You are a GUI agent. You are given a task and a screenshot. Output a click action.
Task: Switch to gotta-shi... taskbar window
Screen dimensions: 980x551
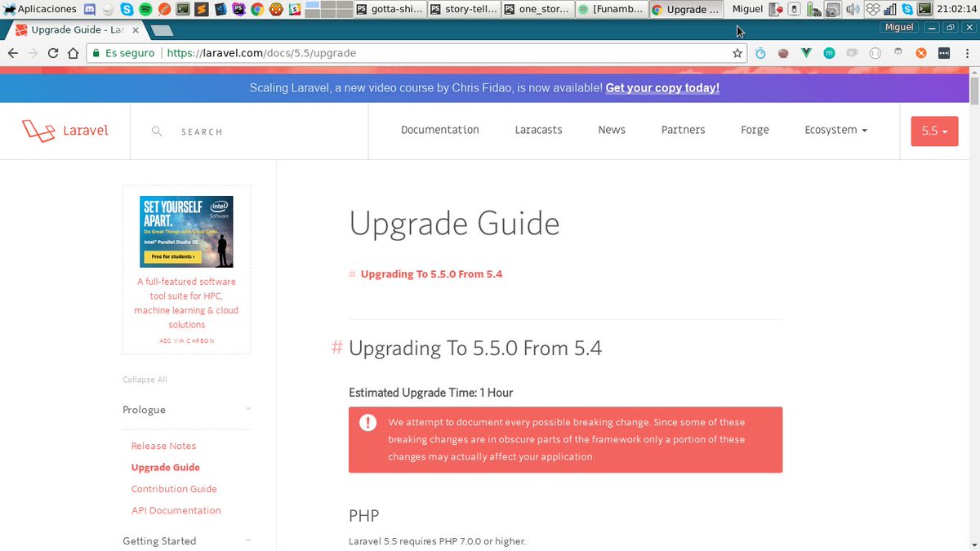[x=390, y=9]
